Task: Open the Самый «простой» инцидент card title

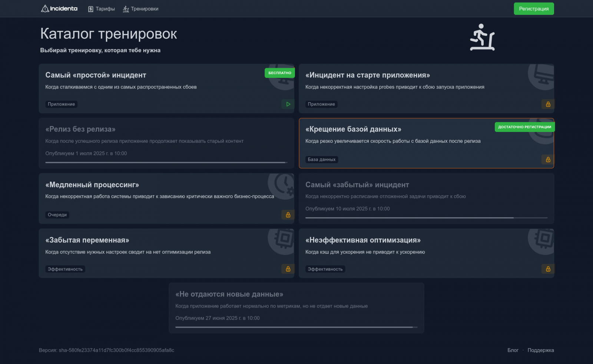Action: tap(96, 75)
